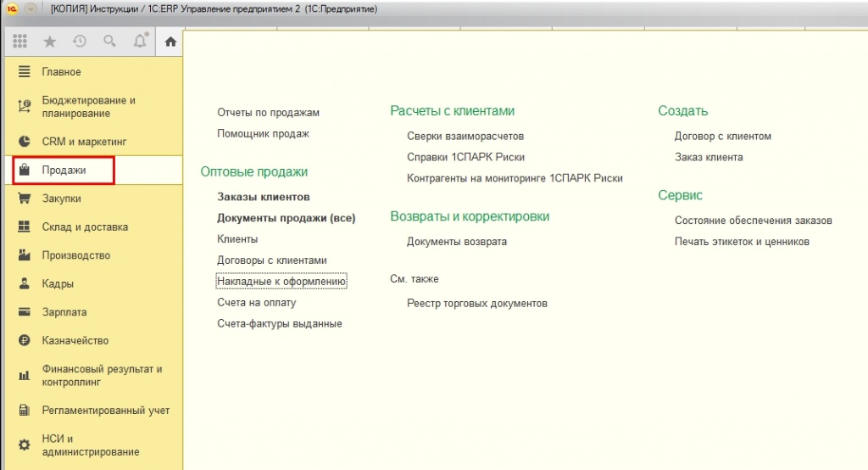The image size is (868, 470).
Task: Click the Favorites star icon
Action: 49,41
